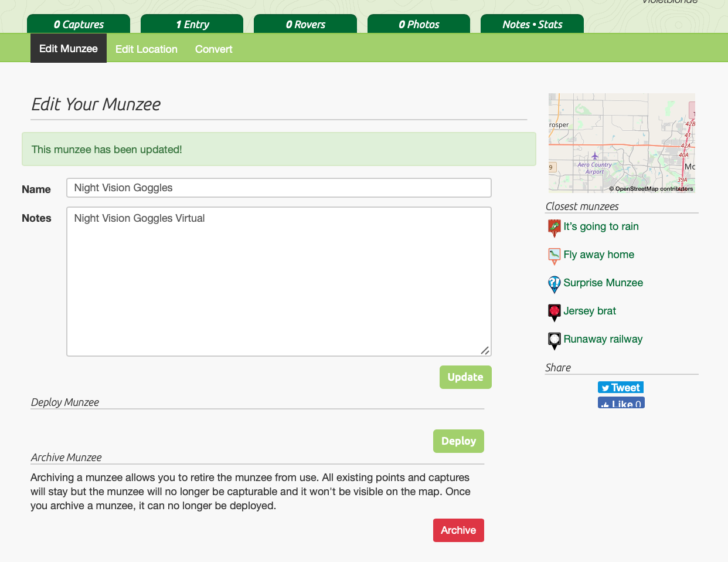View the 0 Rovers tab
The width and height of the screenshot is (728, 562).
[x=305, y=24]
